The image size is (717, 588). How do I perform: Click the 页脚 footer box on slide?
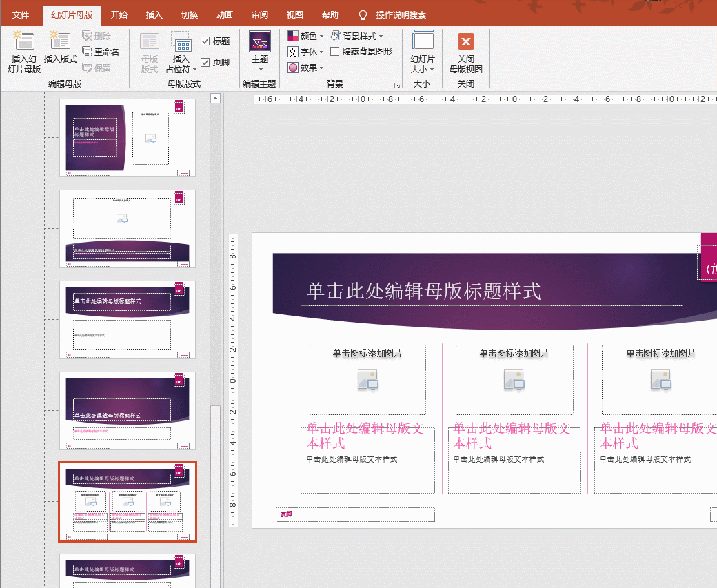354,514
